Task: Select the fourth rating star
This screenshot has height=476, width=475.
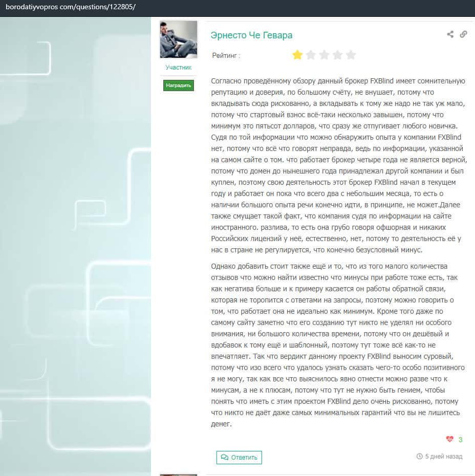Action: point(337,55)
